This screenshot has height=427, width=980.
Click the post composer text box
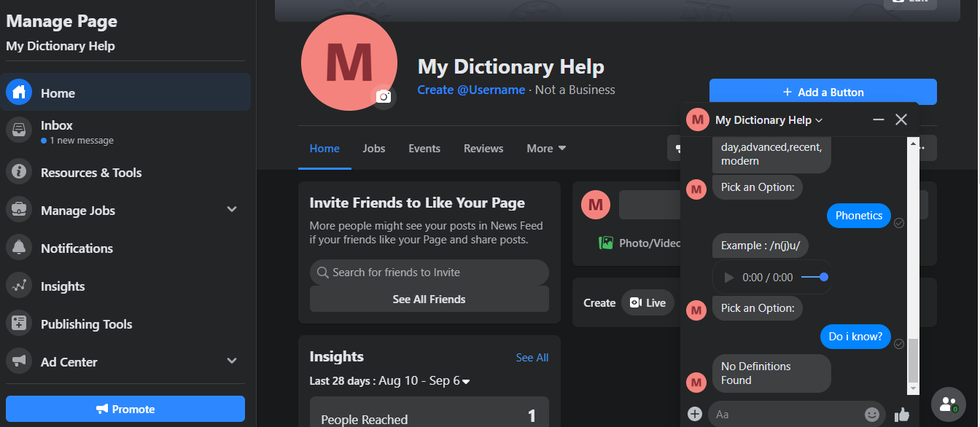[649, 205]
